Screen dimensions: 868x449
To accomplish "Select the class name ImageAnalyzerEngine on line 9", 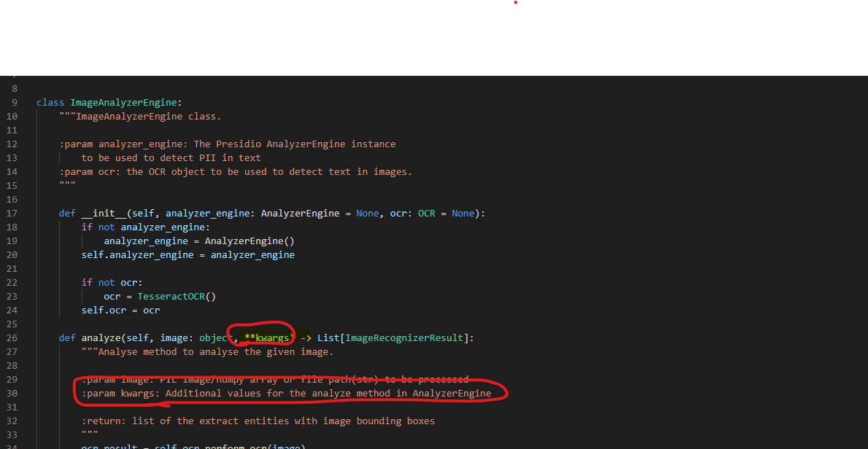I will coord(124,102).
